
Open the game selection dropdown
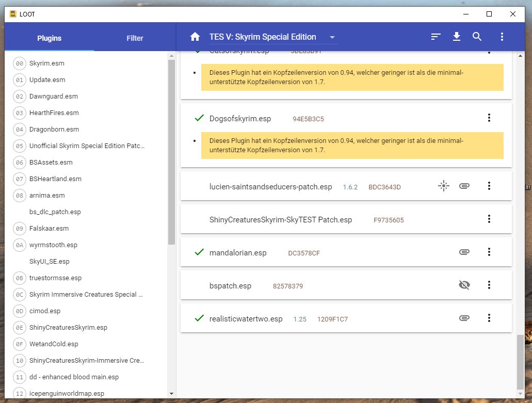pyautogui.click(x=332, y=37)
